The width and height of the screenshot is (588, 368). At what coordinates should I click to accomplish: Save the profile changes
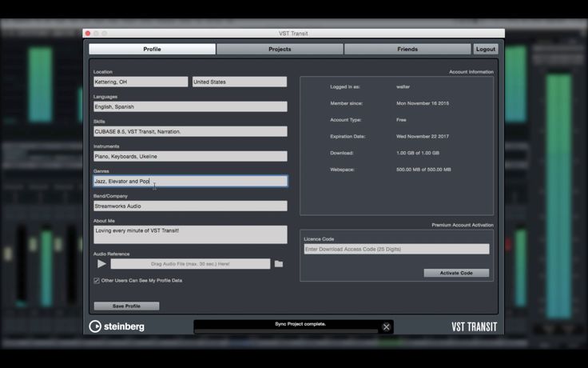[126, 306]
